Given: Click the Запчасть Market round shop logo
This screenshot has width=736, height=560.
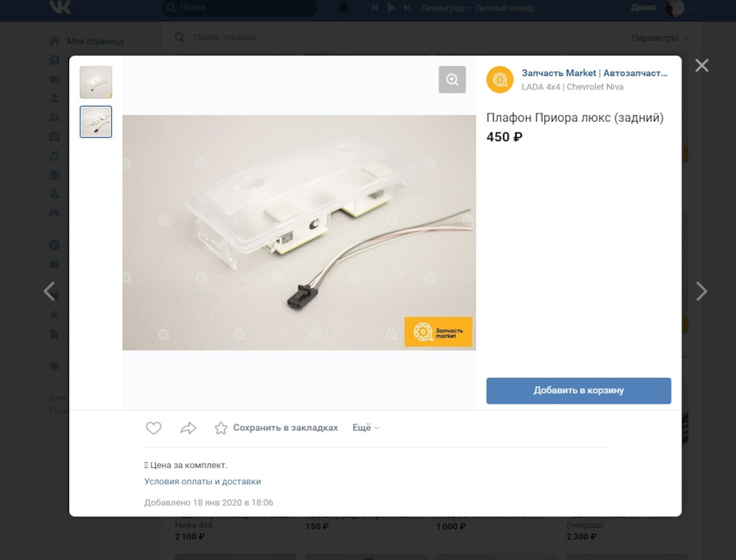Looking at the screenshot, I should pos(499,80).
